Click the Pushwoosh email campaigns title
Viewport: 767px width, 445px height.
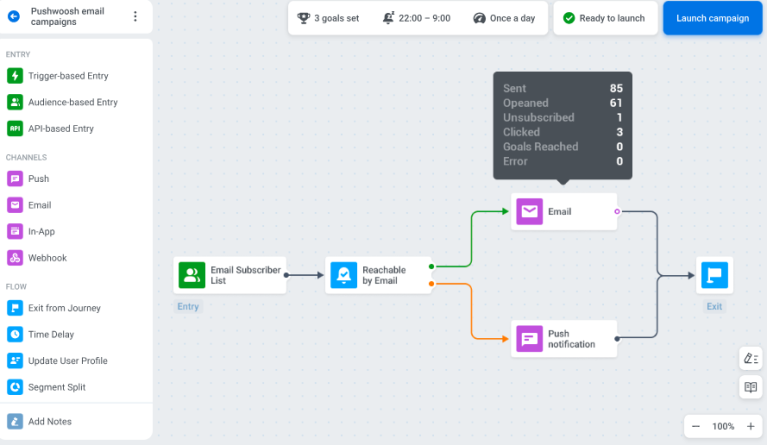68,17
